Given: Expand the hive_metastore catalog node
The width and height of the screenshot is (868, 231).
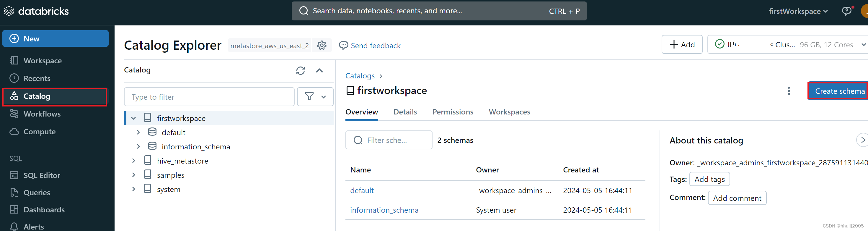Looking at the screenshot, I should coord(133,161).
